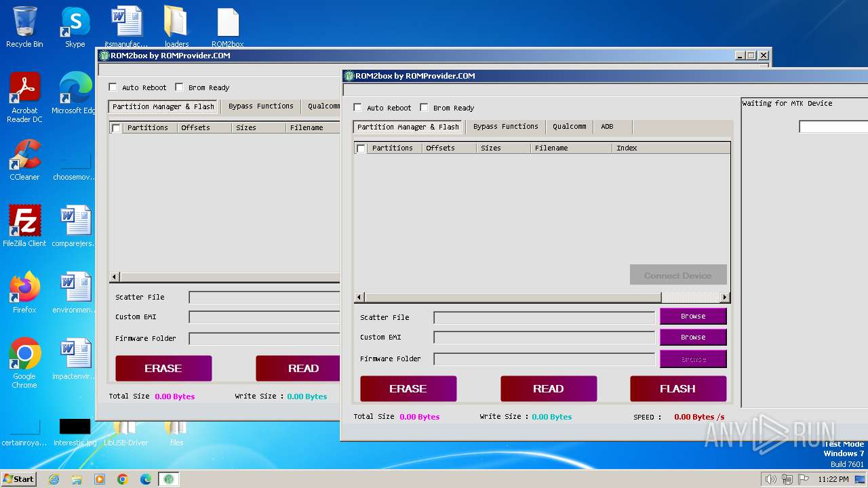The width and height of the screenshot is (868, 488).
Task: Enable Brom Ready in front ROM2box window
Action: point(424,108)
